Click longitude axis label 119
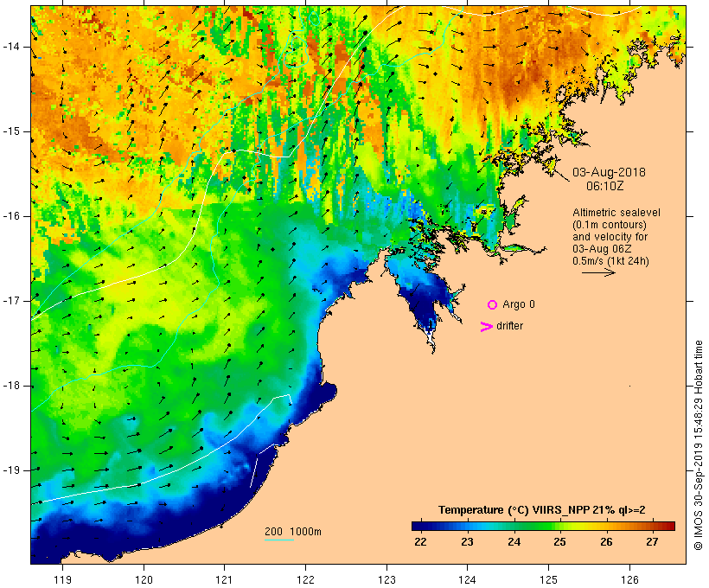 click(62, 579)
